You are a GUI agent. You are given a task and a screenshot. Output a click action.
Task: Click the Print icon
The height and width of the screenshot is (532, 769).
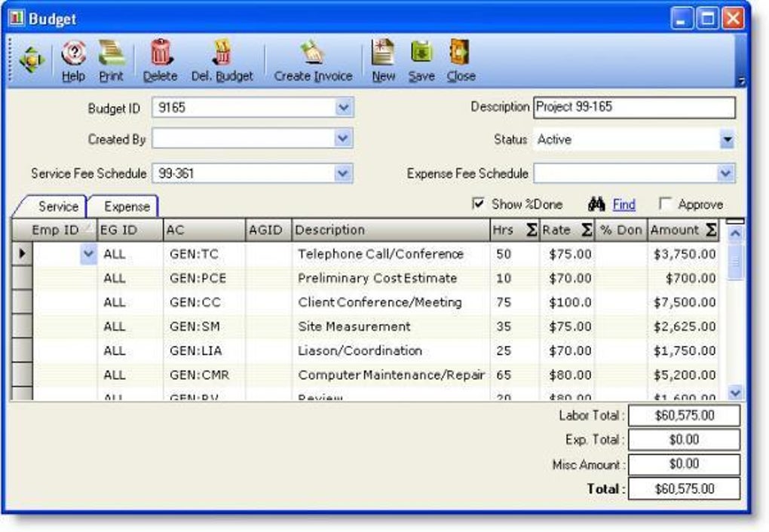pos(112,60)
